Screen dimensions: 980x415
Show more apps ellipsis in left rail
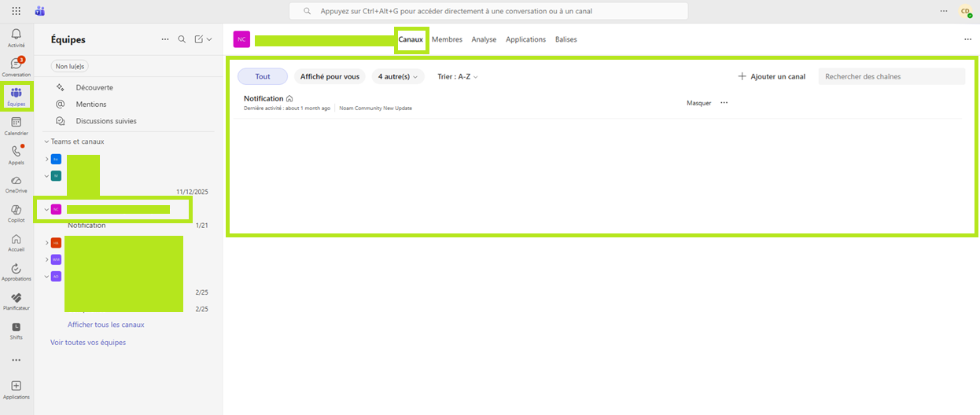pos(16,360)
